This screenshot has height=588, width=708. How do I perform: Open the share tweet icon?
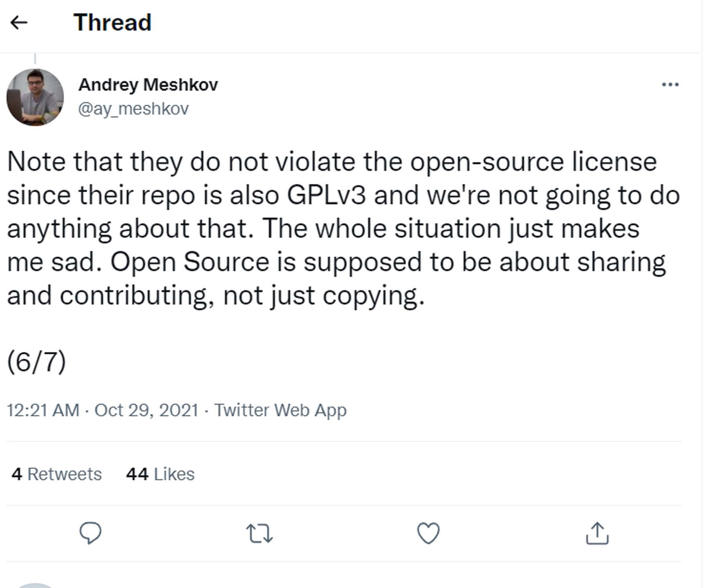(x=597, y=534)
